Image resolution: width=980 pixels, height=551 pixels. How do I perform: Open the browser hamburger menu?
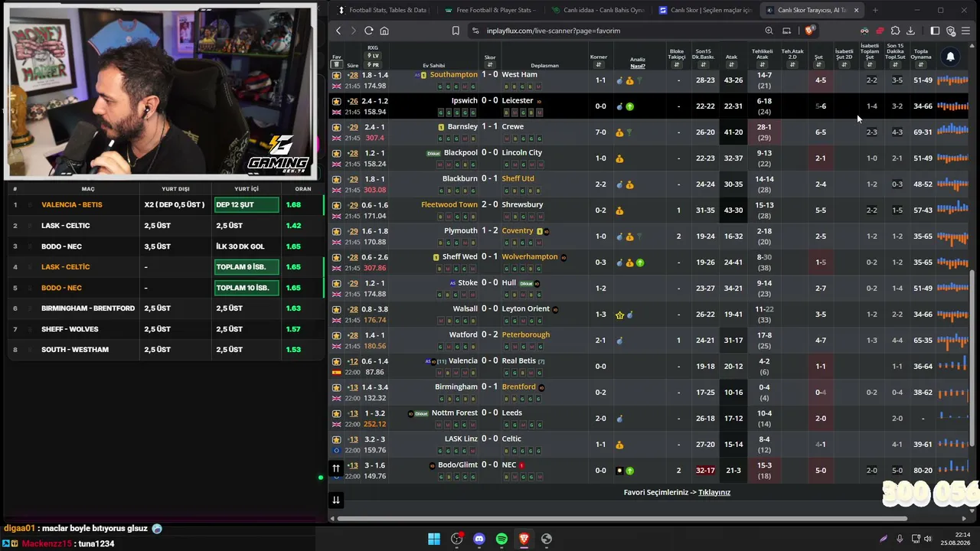tap(965, 31)
